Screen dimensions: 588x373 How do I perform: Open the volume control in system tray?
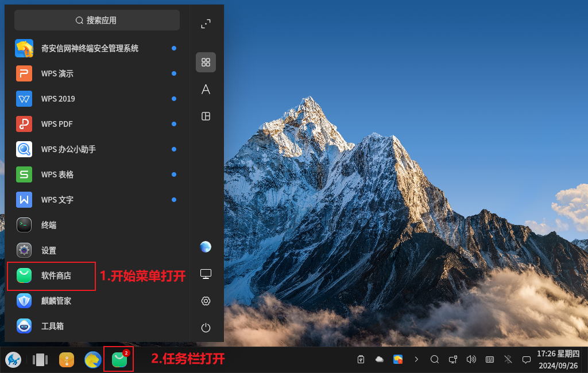(x=471, y=360)
